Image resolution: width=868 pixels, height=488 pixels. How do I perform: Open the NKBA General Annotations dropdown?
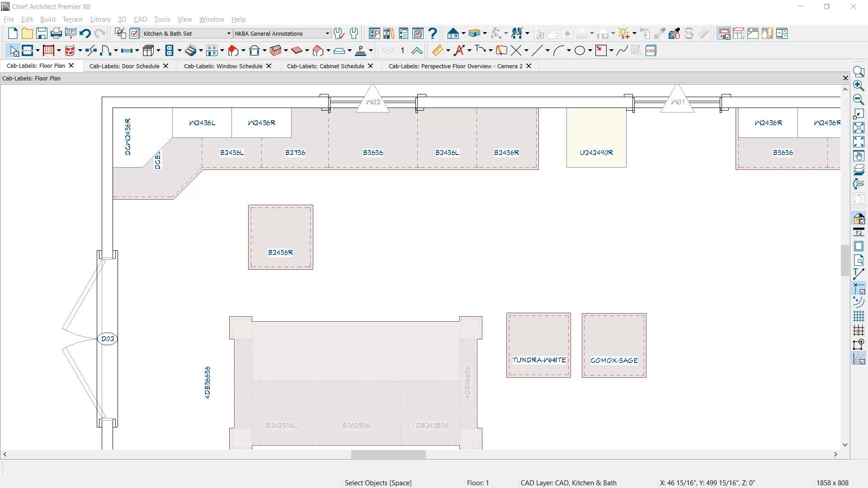click(282, 33)
